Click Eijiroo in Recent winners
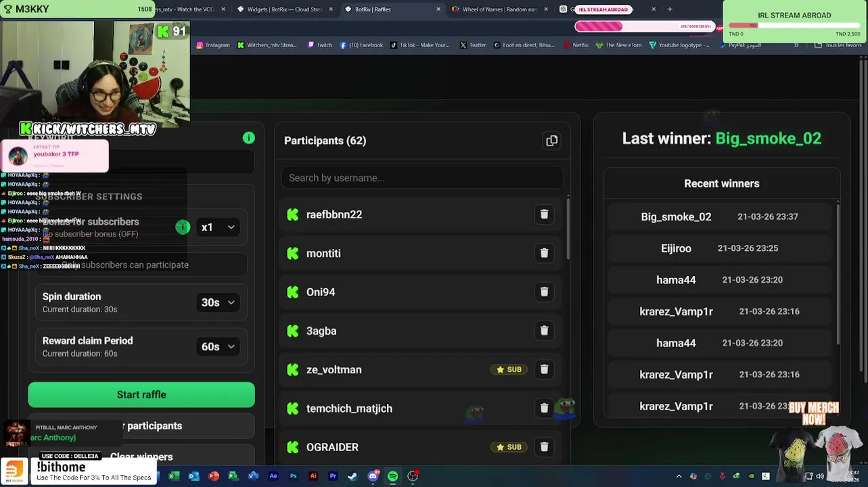Image resolution: width=868 pixels, height=487 pixels. [676, 248]
